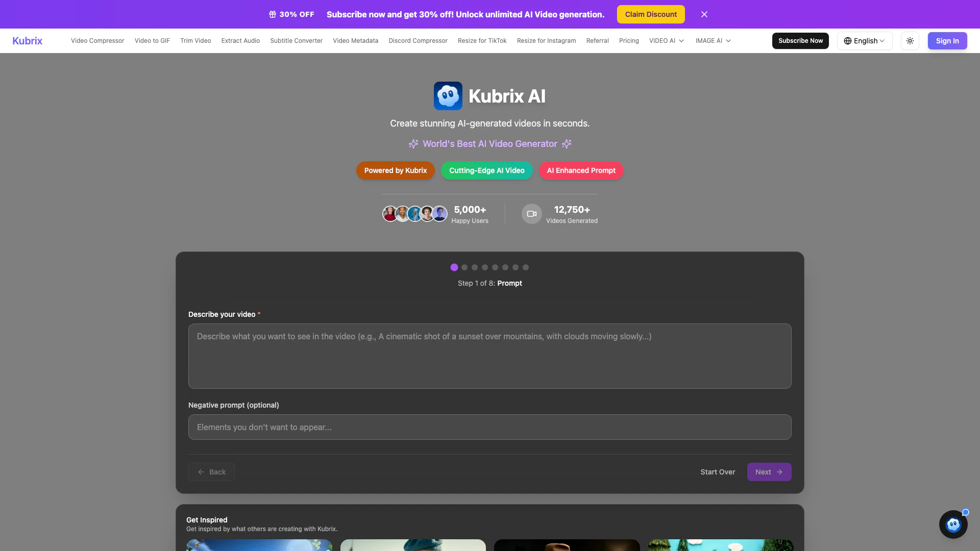Toggle the light/dark theme sun icon

coord(910,41)
